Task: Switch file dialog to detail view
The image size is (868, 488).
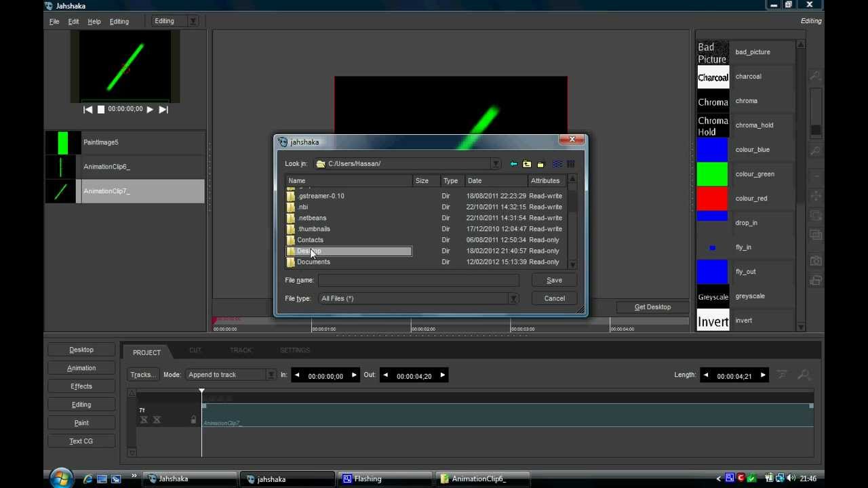Action: 570,164
